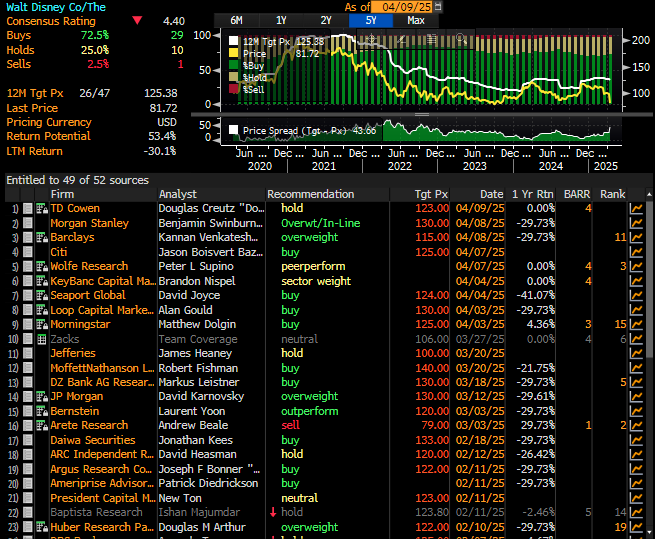
Task: Open the chart legend list tool
Action: 432,39
